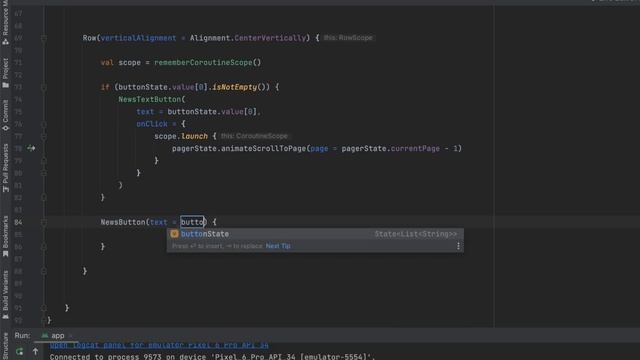Screen dimensions: 640x360
Task: Collapse the onClick lambda fold marker at line 76
Action: point(44,124)
